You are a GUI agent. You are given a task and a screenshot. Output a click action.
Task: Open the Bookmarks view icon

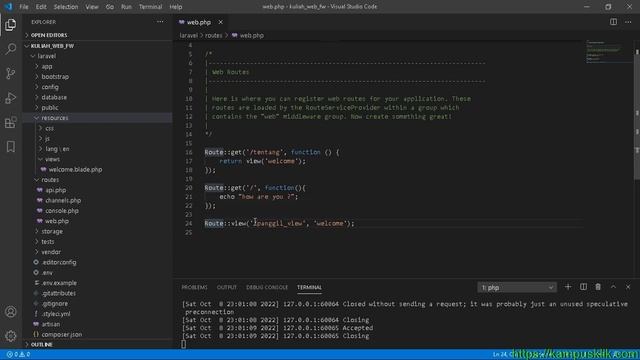pyautogui.click(x=11, y=147)
